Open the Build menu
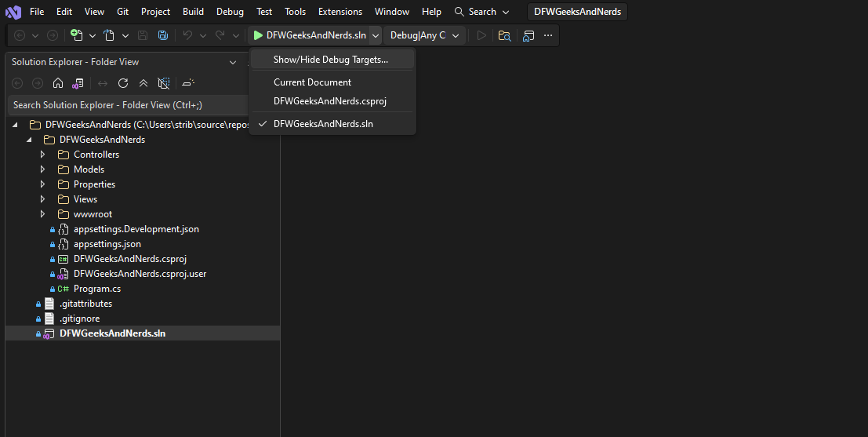Viewport: 868px width, 437px height. click(193, 12)
